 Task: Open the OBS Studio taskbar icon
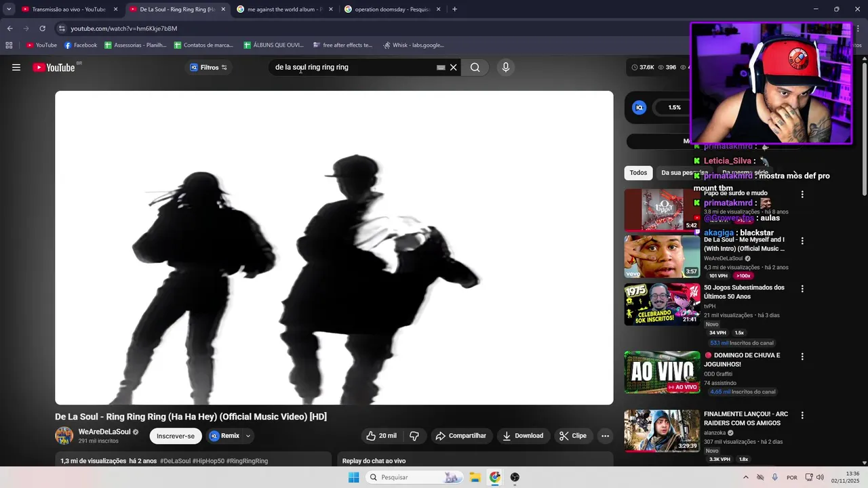515,477
